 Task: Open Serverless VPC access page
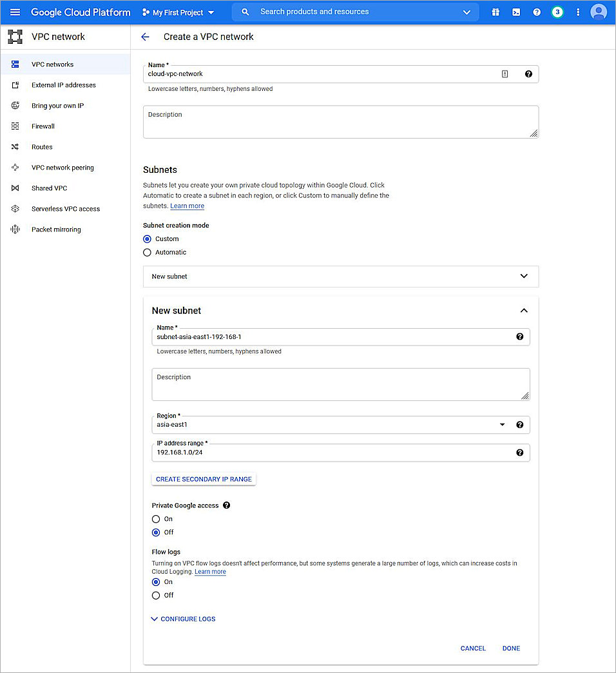click(64, 208)
